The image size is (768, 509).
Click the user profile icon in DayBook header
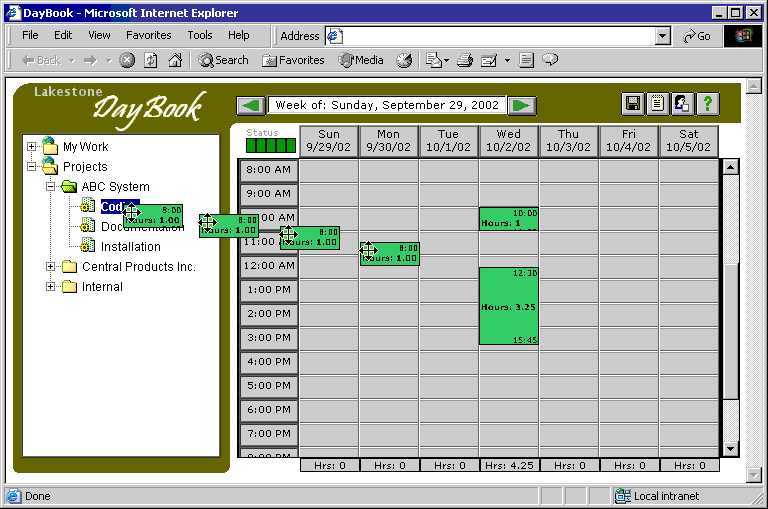pyautogui.click(x=682, y=103)
